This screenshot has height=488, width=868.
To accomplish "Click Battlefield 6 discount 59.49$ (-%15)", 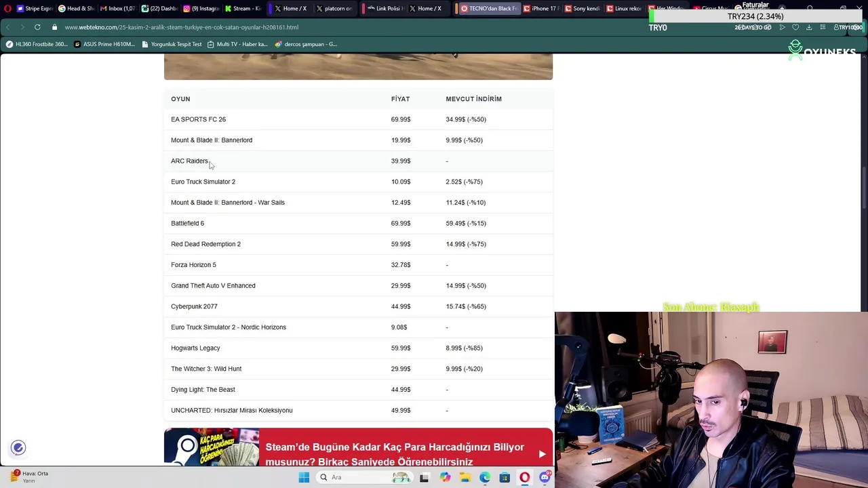I will click(x=466, y=223).
